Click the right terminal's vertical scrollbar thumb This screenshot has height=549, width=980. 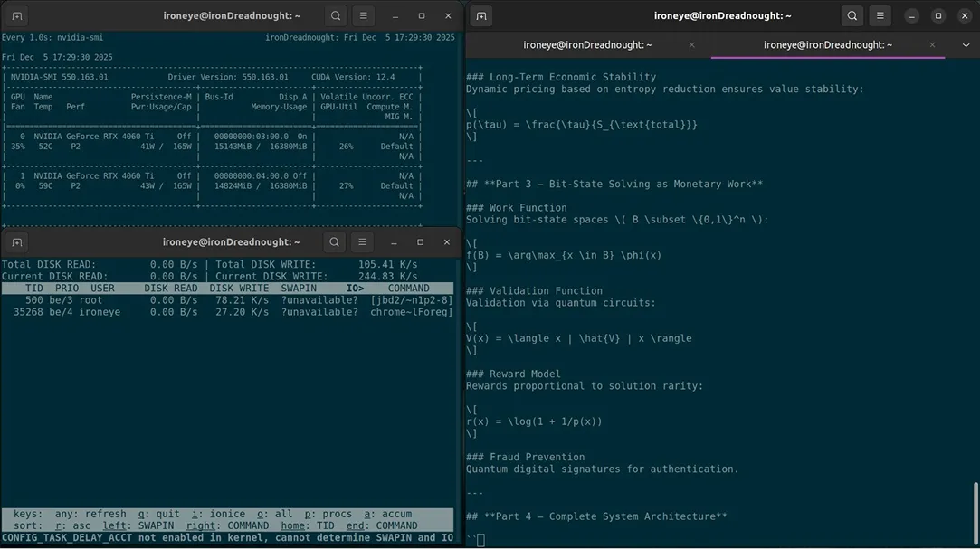(975, 512)
